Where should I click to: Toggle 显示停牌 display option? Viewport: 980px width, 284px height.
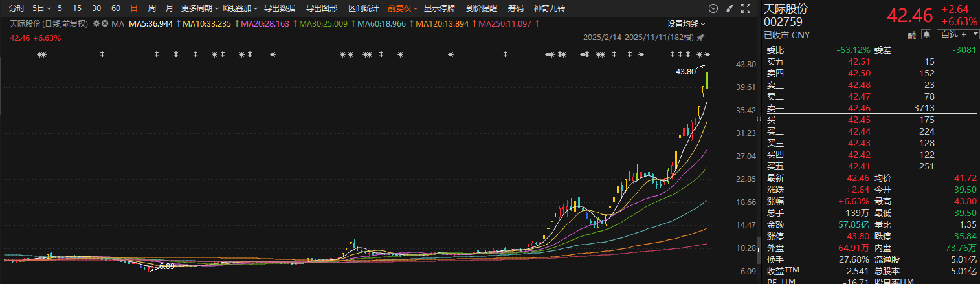pyautogui.click(x=439, y=8)
